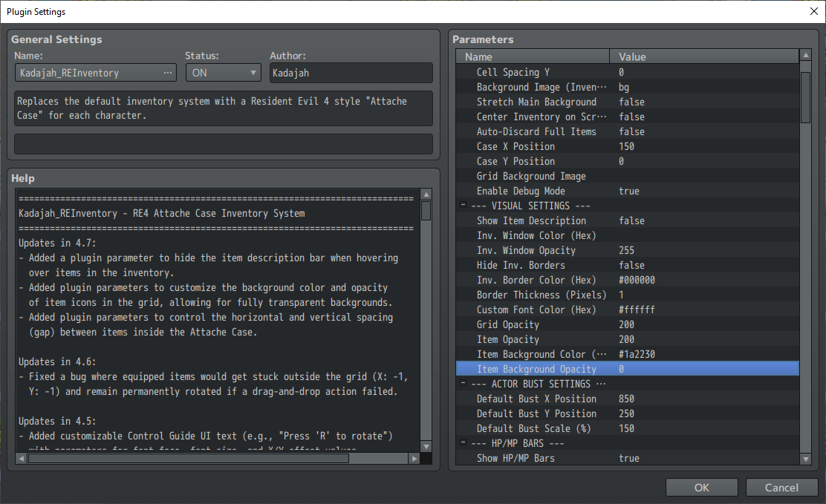This screenshot has height=504, width=826.
Task: Click the Name column header in Parameters
Action: pos(533,56)
